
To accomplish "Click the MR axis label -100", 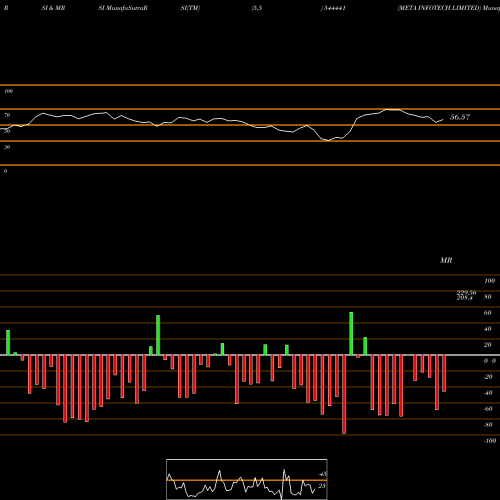I will (490, 441).
